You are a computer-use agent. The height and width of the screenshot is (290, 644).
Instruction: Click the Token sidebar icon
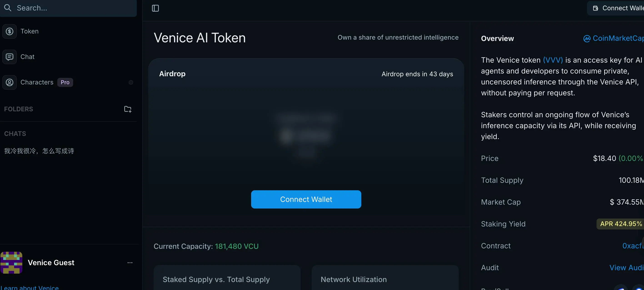[x=10, y=31]
